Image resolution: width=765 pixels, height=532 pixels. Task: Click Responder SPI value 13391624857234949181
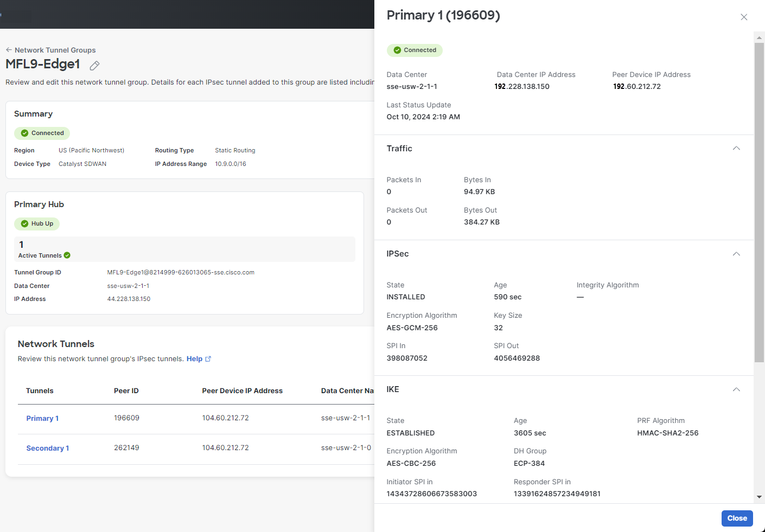[x=557, y=494]
